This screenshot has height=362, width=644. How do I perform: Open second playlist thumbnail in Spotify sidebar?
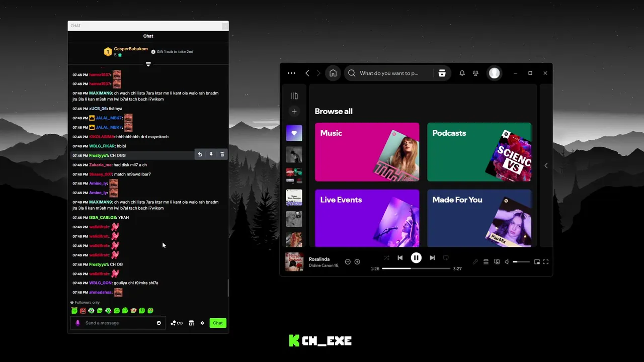(294, 154)
